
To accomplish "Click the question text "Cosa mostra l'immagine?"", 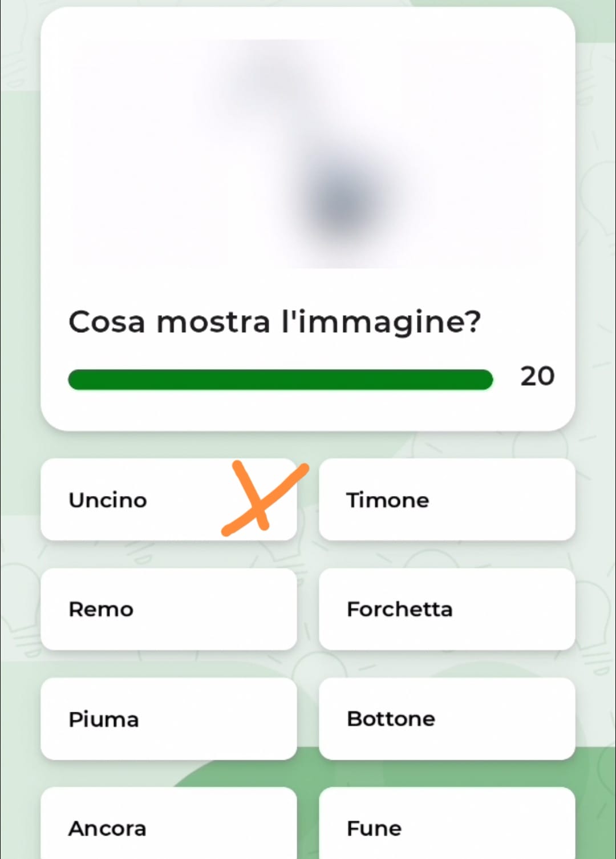I will (x=274, y=322).
